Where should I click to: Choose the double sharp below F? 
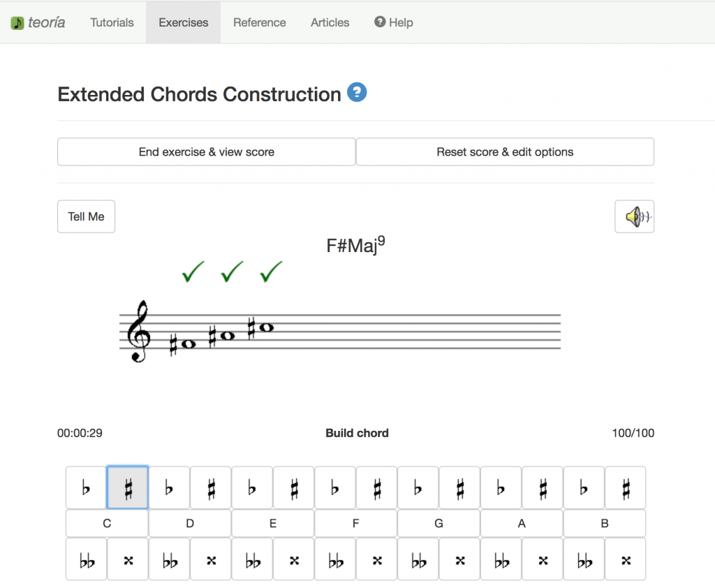pos(377,559)
